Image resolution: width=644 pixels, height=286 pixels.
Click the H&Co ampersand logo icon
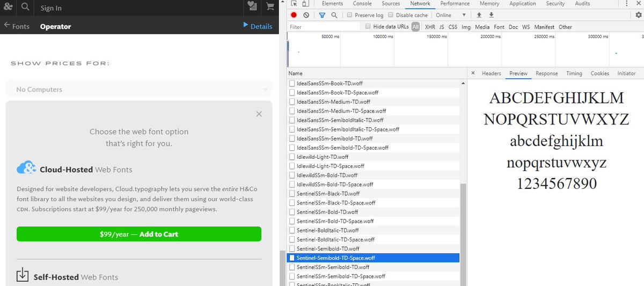click(x=8, y=7)
